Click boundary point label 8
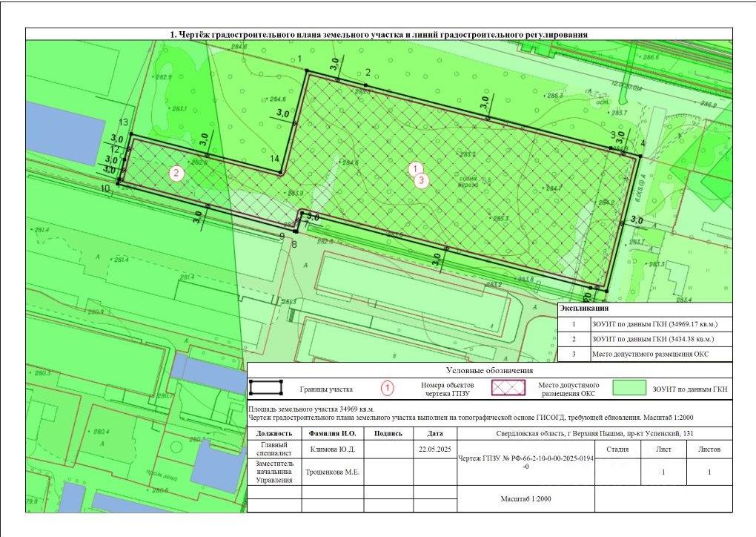Viewport: 756px width, 537px height. pyautogui.click(x=294, y=244)
